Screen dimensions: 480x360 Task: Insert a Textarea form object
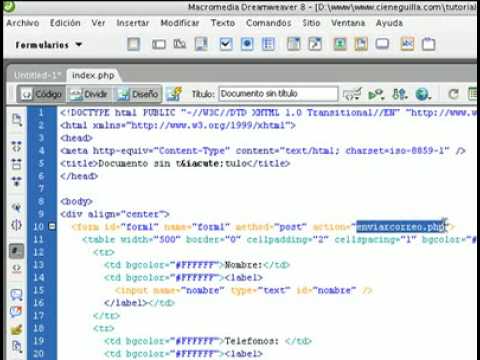click(x=201, y=44)
